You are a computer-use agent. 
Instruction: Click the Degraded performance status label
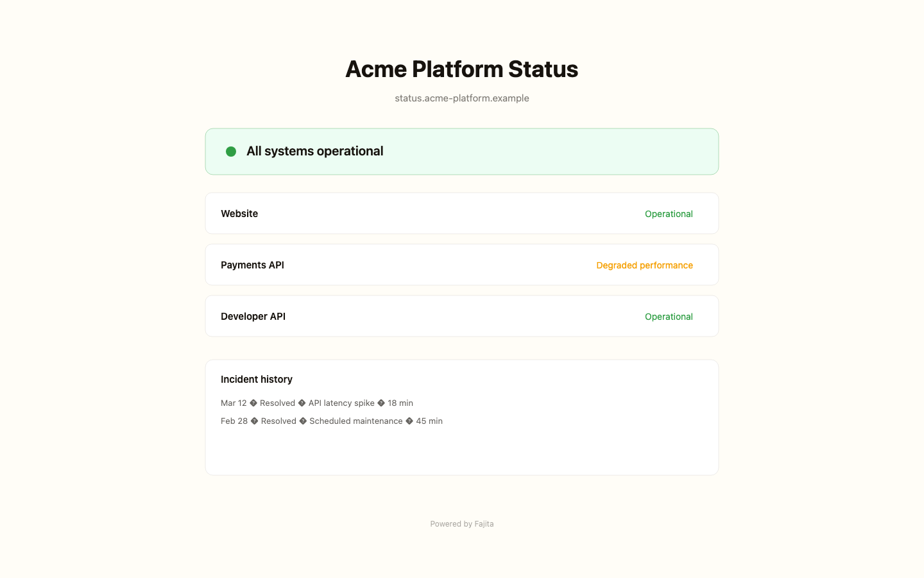[x=644, y=265]
